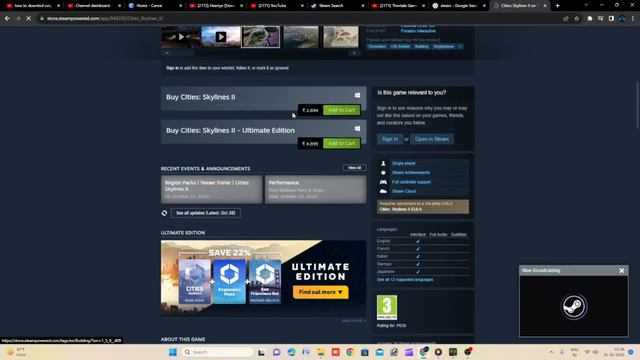The height and width of the screenshot is (360, 640).
Task: Click the Full controller support gamepad icon
Action: click(383, 182)
